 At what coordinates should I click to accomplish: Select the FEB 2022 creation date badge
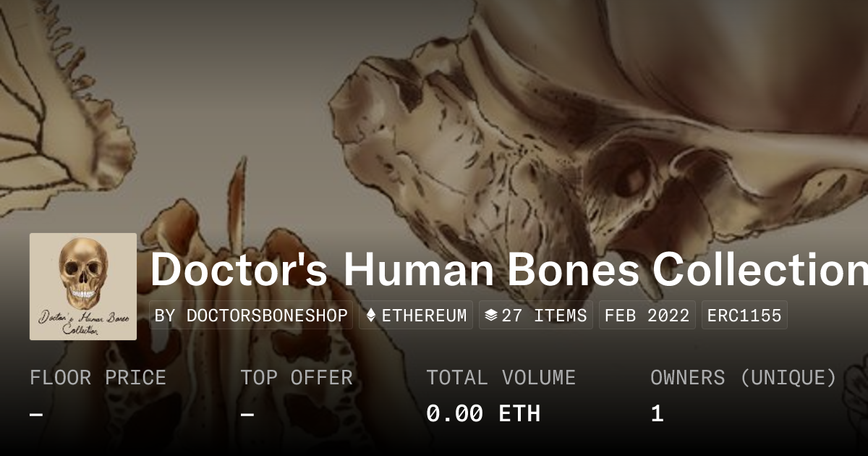click(647, 316)
